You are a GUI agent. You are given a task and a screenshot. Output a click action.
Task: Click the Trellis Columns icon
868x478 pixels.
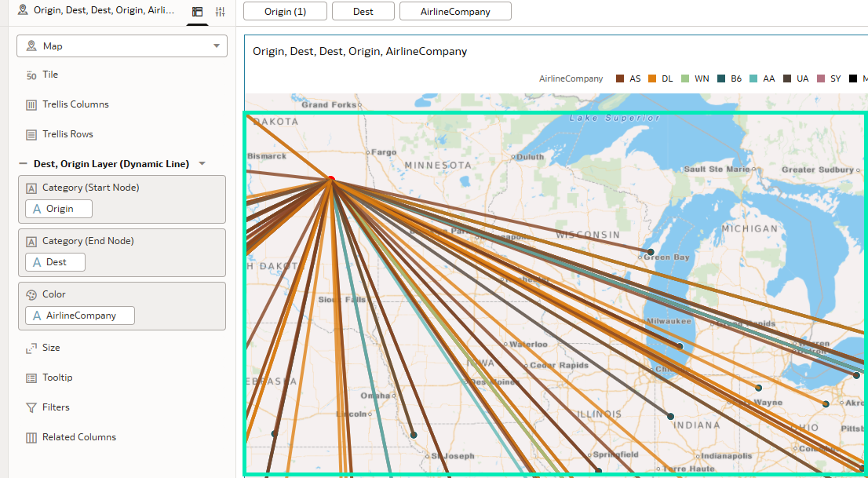click(x=31, y=105)
